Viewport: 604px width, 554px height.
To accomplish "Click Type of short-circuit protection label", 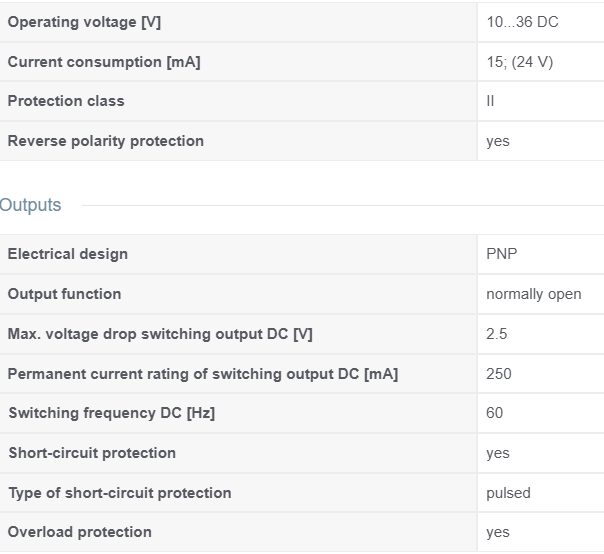I will pos(120,493).
